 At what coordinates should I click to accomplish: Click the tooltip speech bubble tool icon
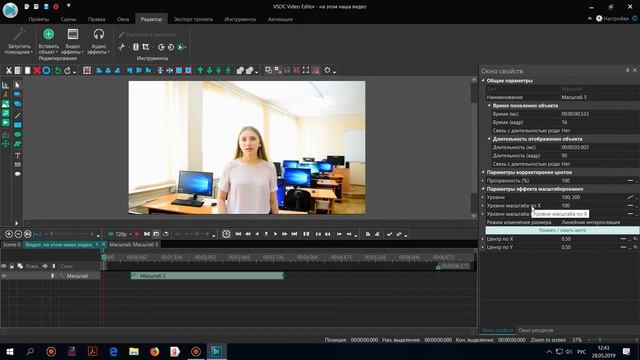point(18,174)
